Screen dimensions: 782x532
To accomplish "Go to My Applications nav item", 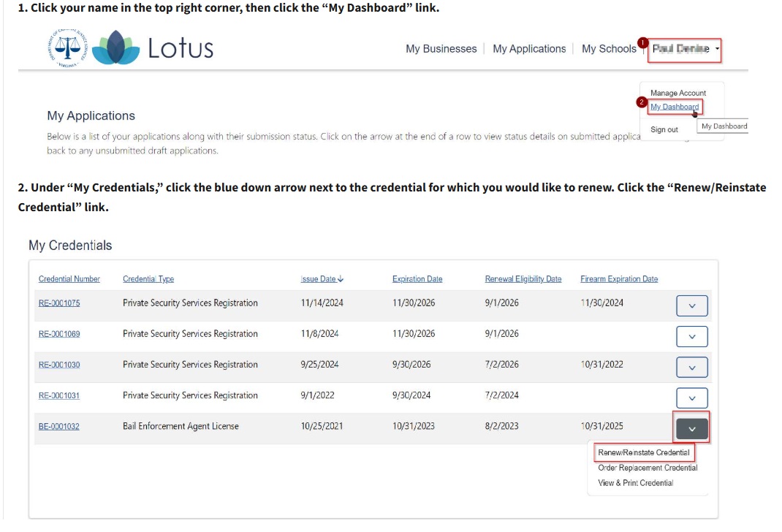I will (529, 49).
